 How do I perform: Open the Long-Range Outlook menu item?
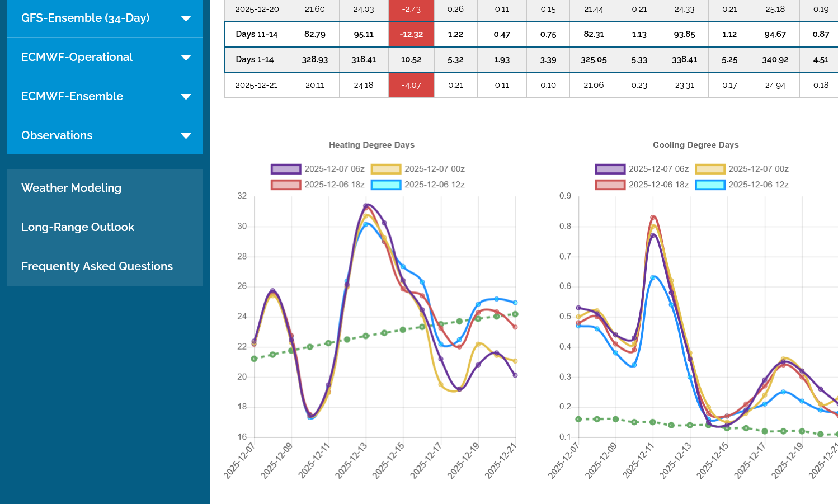78,227
